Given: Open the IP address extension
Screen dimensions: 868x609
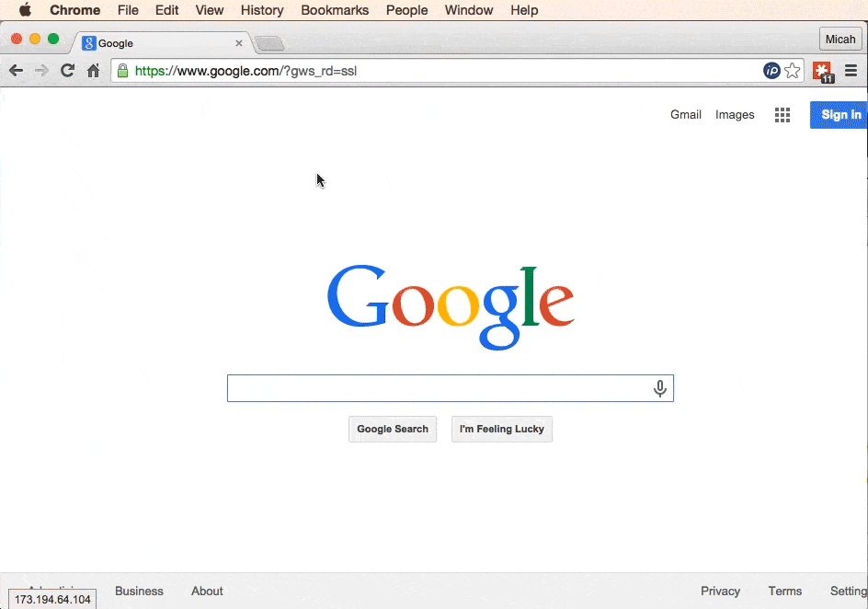Looking at the screenshot, I should click(771, 70).
